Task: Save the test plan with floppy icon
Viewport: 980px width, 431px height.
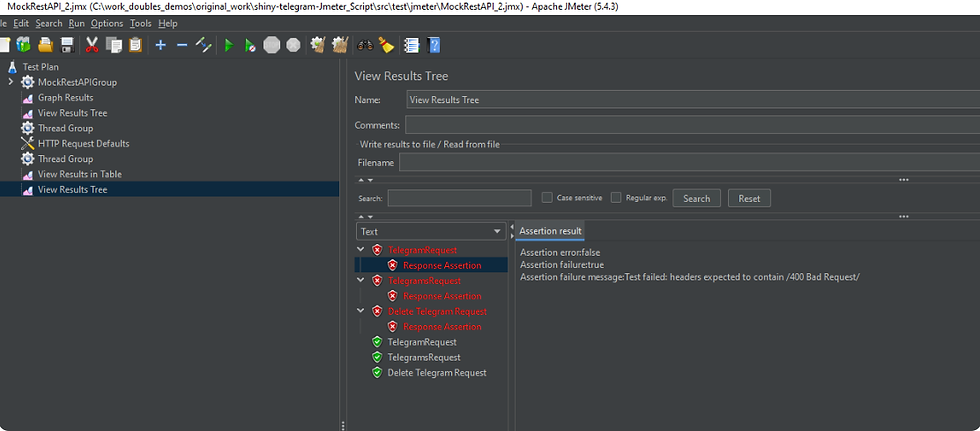Action: click(68, 45)
